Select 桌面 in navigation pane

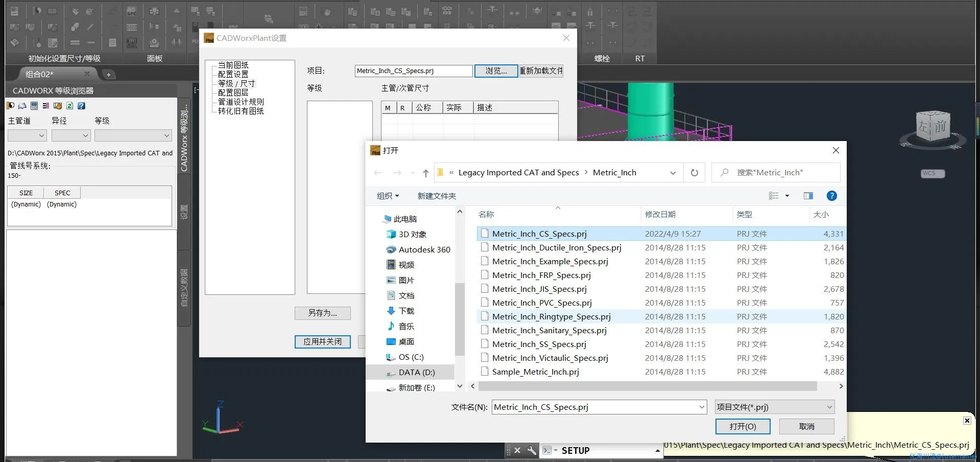click(x=400, y=341)
